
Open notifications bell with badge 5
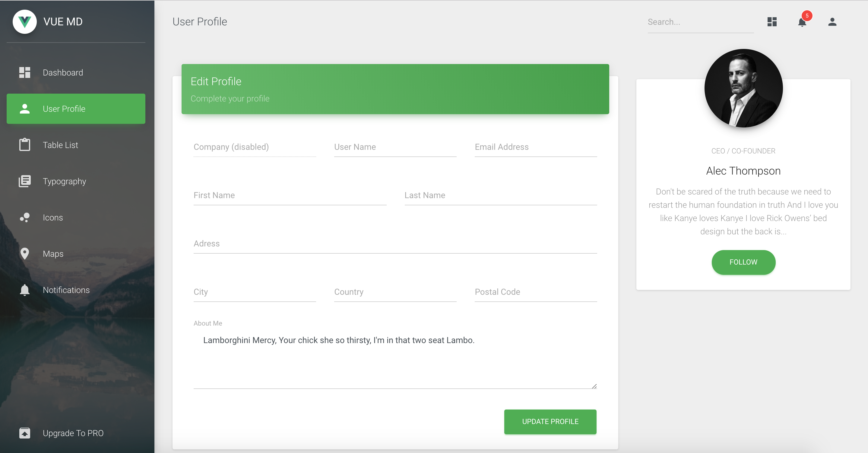pyautogui.click(x=802, y=22)
